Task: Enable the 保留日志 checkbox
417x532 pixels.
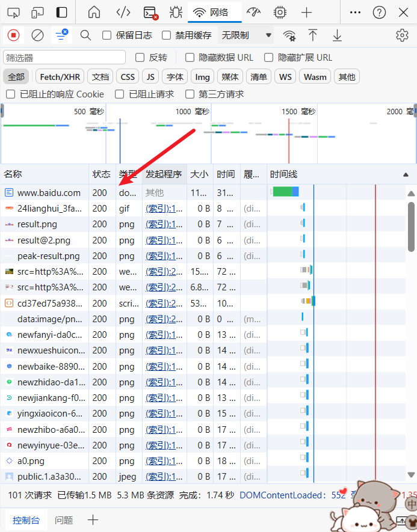Action: 107,35
